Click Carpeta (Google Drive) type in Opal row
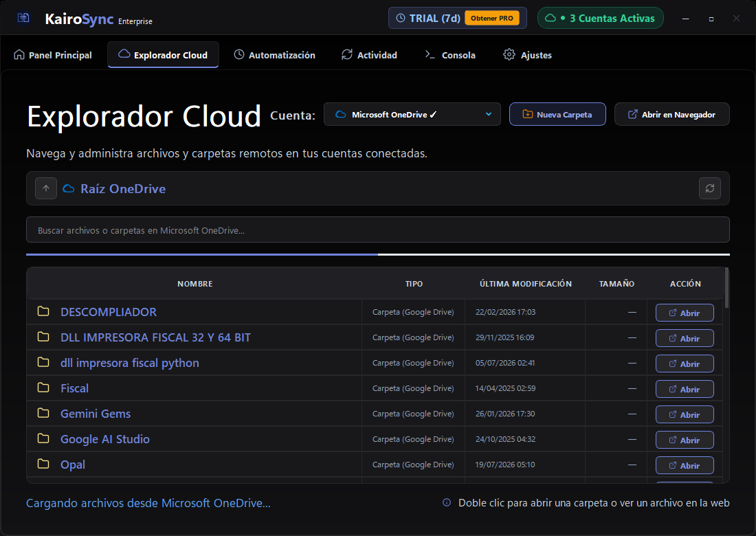Screen dimensions: 756x536 pos(413,465)
